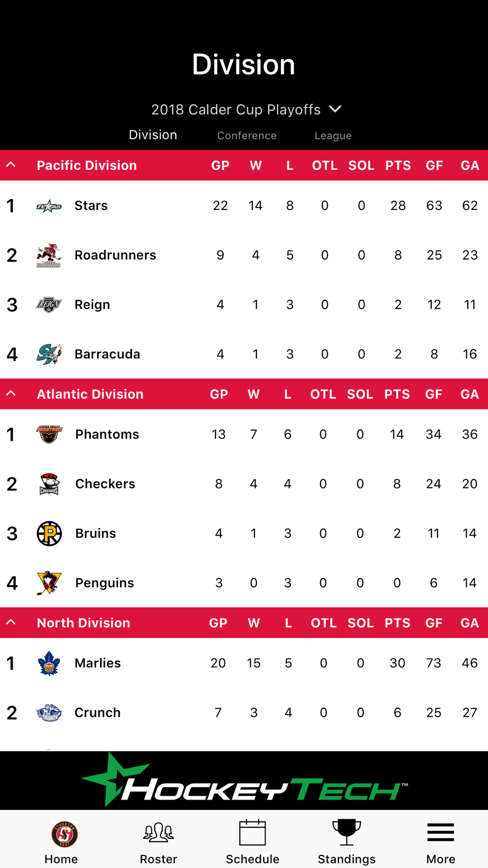Tap the HockeyTech banner
The image size is (488, 868).
[x=244, y=780]
